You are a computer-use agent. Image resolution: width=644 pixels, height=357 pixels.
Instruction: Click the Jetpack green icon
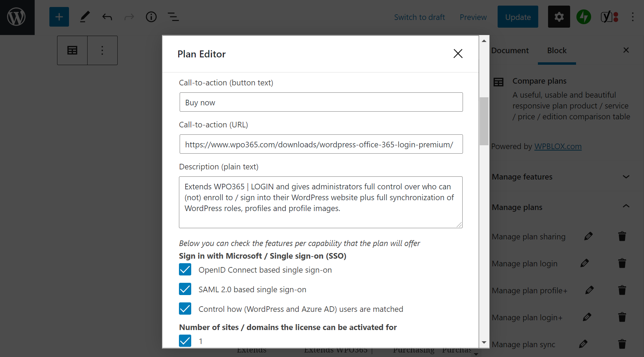tap(584, 17)
